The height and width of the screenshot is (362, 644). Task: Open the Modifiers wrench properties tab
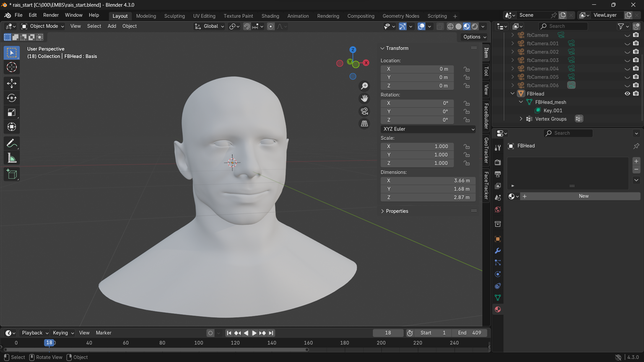click(498, 251)
